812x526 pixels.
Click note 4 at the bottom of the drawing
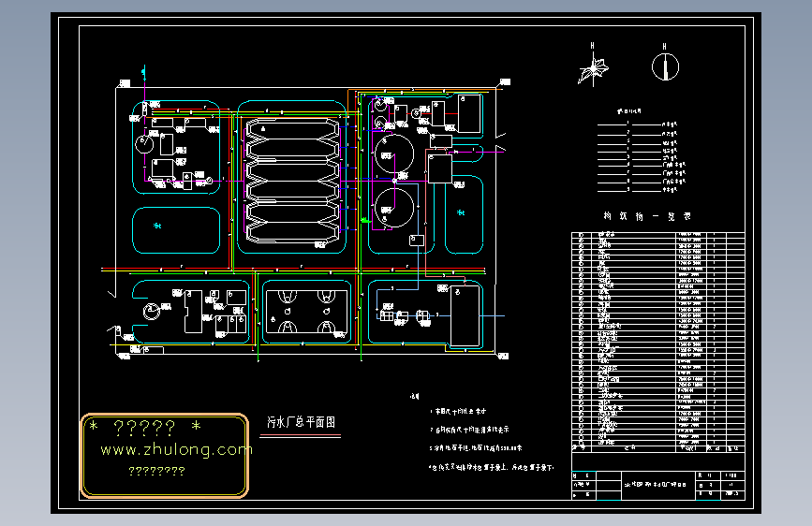(491, 467)
